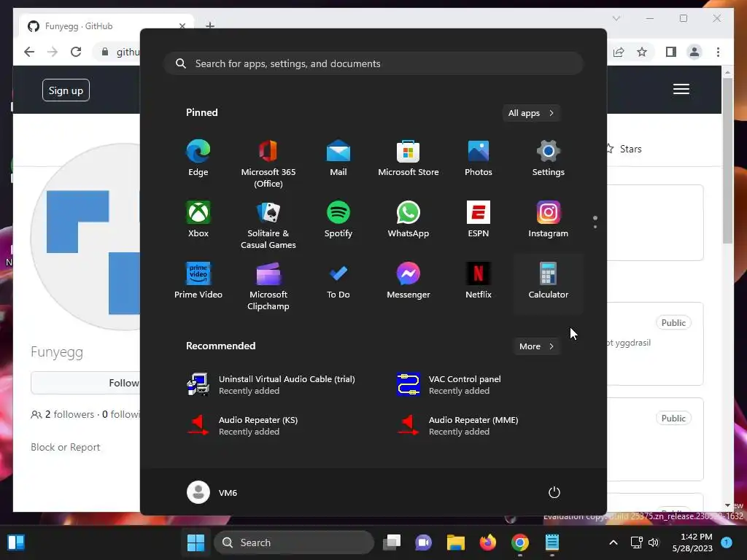
Task: Open volume control in system tray
Action: [654, 542]
